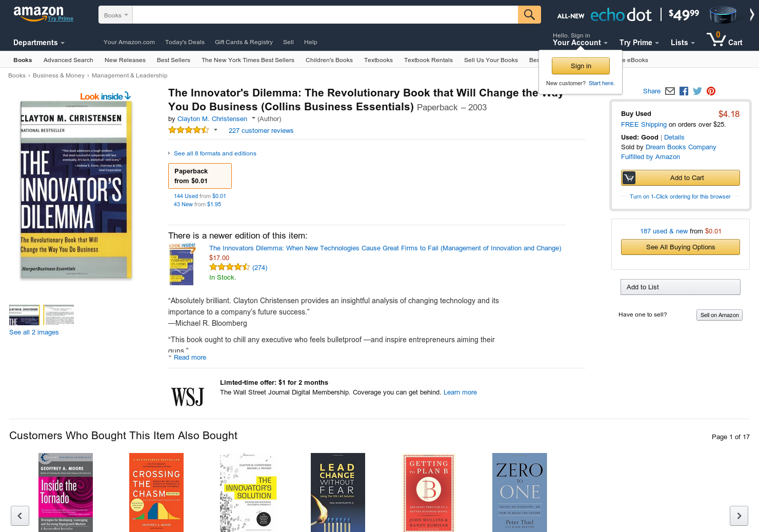Image resolution: width=759 pixels, height=532 pixels.
Task: Open Best Sellers in books navigation
Action: click(x=173, y=60)
